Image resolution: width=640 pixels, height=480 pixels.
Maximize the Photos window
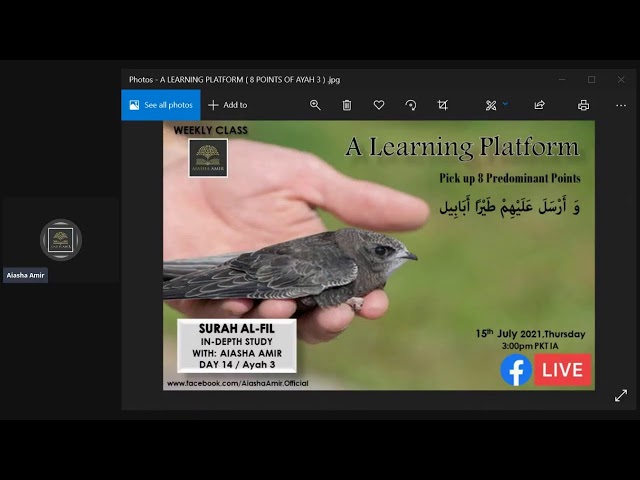[591, 80]
